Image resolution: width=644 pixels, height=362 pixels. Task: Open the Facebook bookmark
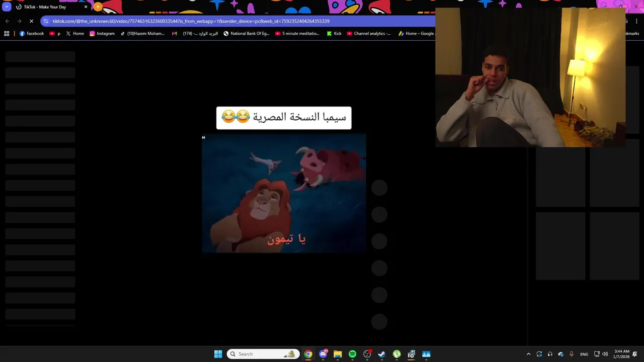point(32,34)
